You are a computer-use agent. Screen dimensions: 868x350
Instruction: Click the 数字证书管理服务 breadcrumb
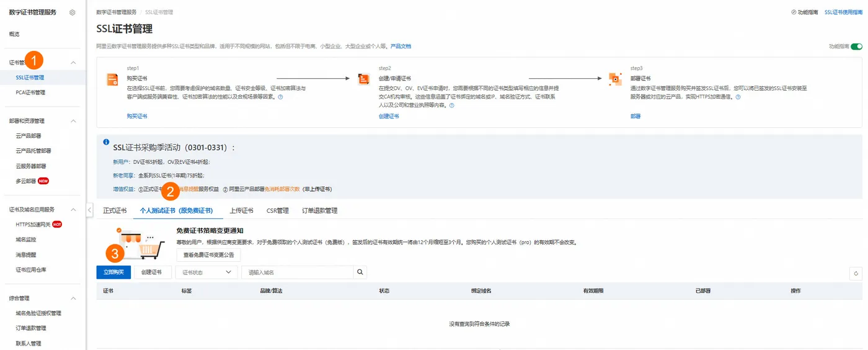point(117,12)
